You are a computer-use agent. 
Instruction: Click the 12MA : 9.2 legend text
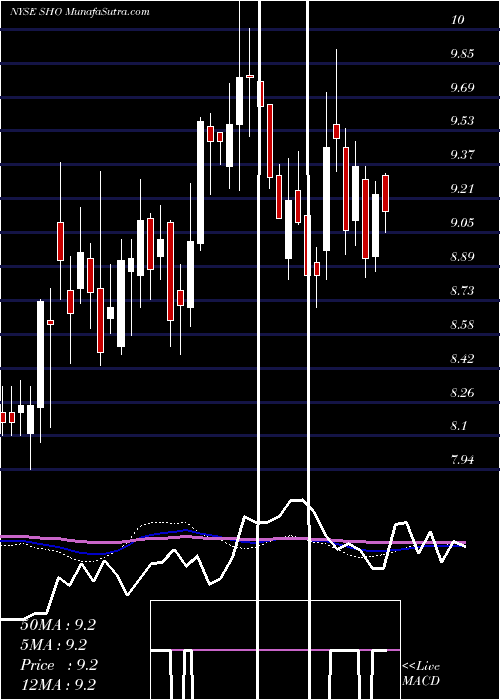[58, 685]
